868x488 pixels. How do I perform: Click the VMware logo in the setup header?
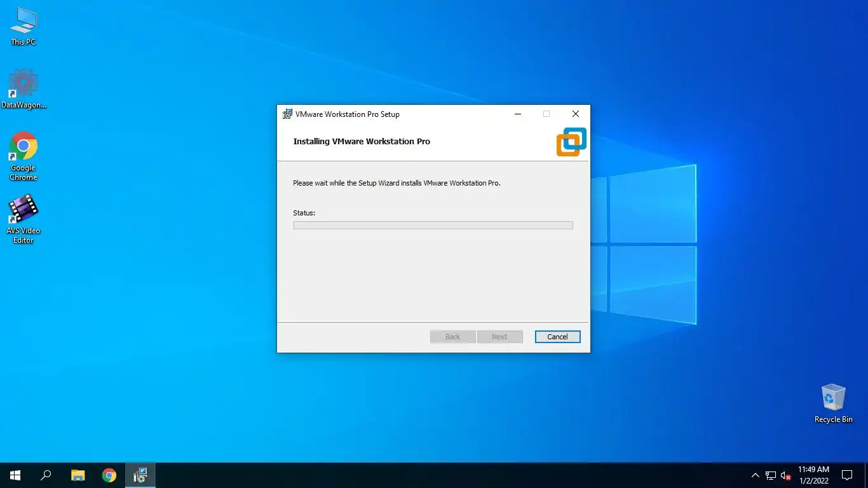pos(571,142)
